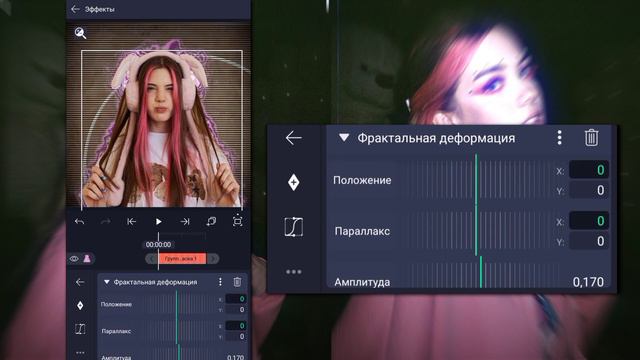This screenshot has width=640, height=360.
Task: Go back in small effect panel
Action: pyautogui.click(x=80, y=282)
